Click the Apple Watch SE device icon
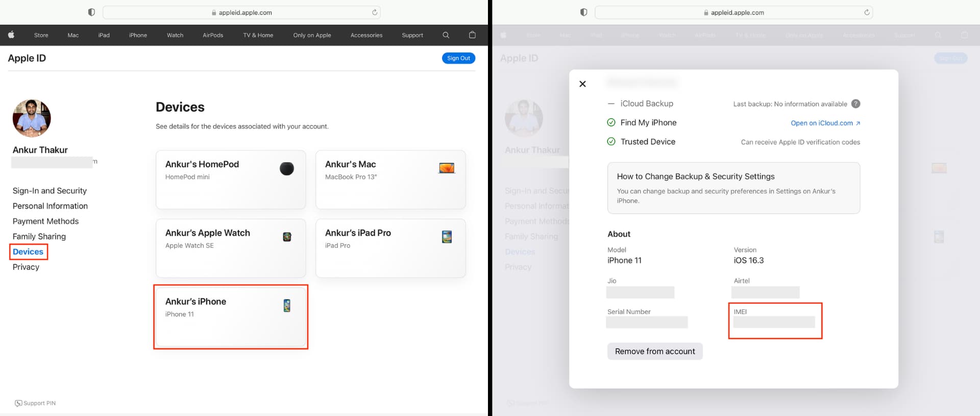Image resolution: width=980 pixels, height=416 pixels. [287, 237]
